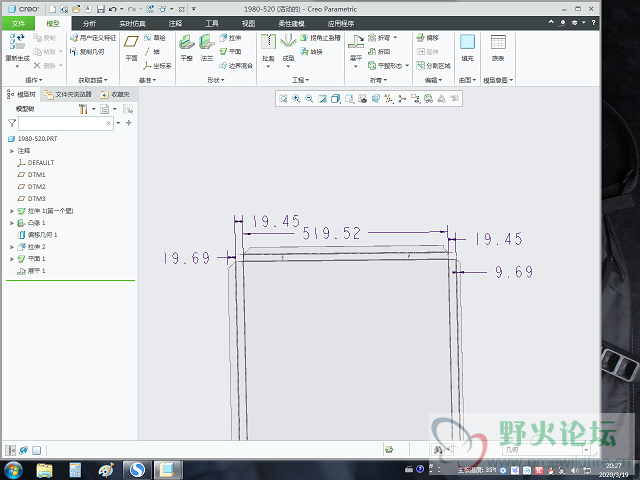Click model tree filter search field
The image size is (640, 480).
pyautogui.click(x=65, y=123)
